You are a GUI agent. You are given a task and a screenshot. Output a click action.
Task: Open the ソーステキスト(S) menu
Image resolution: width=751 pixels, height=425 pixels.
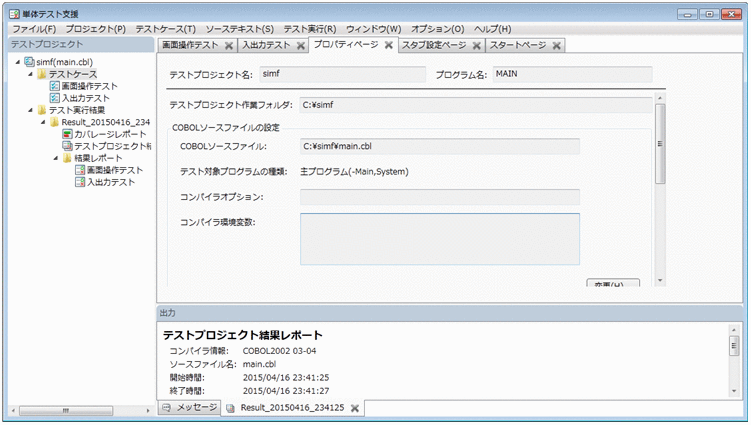(x=239, y=29)
